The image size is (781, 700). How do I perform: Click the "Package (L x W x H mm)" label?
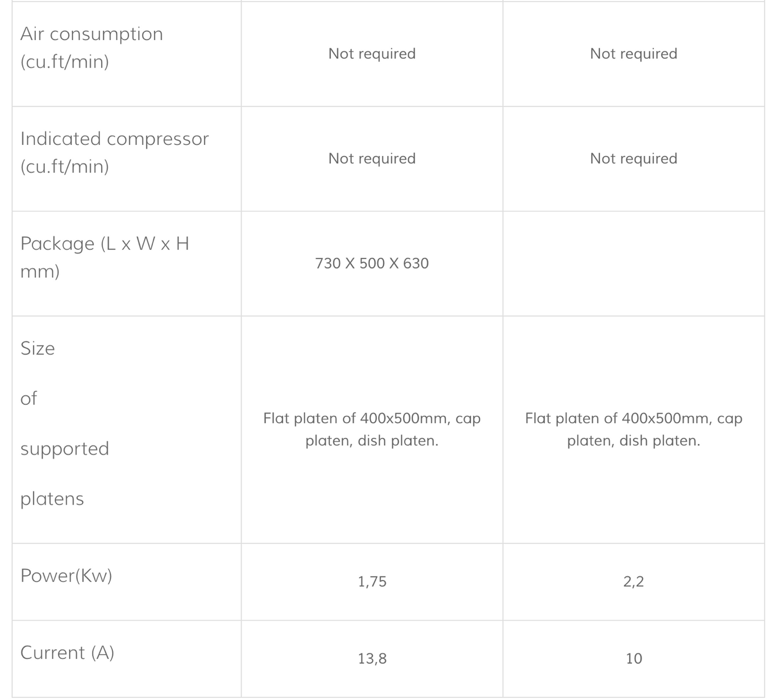[x=104, y=257]
